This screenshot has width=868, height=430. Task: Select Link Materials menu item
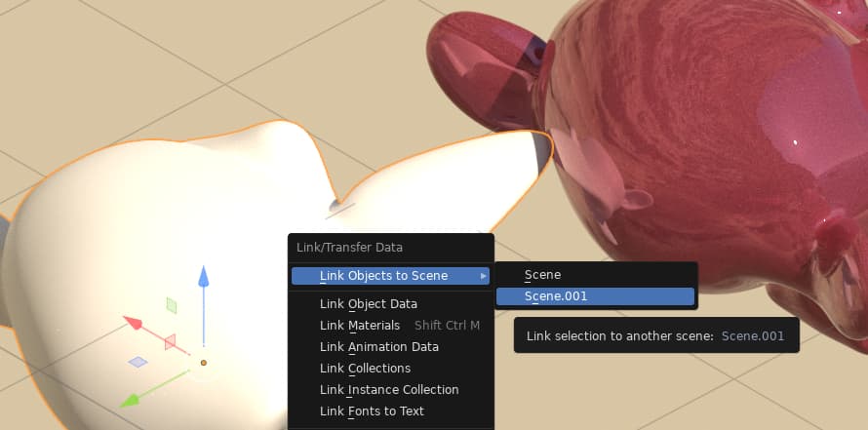click(390, 326)
